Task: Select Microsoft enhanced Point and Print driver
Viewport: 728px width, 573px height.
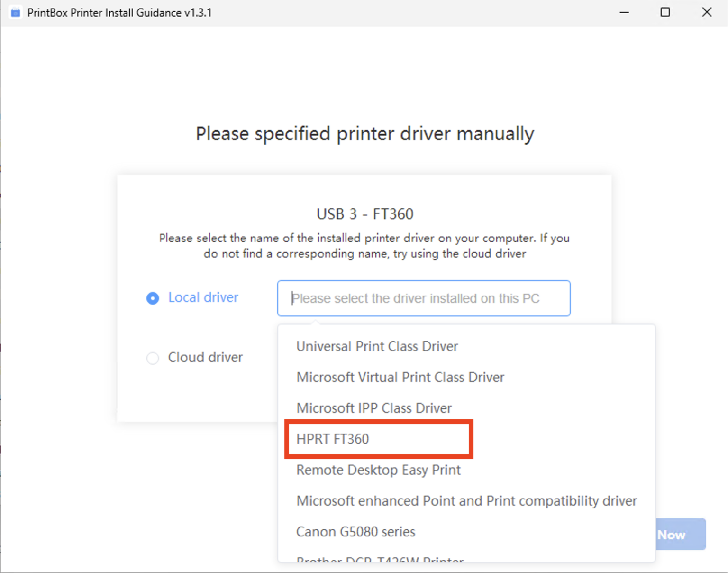Action: [466, 501]
